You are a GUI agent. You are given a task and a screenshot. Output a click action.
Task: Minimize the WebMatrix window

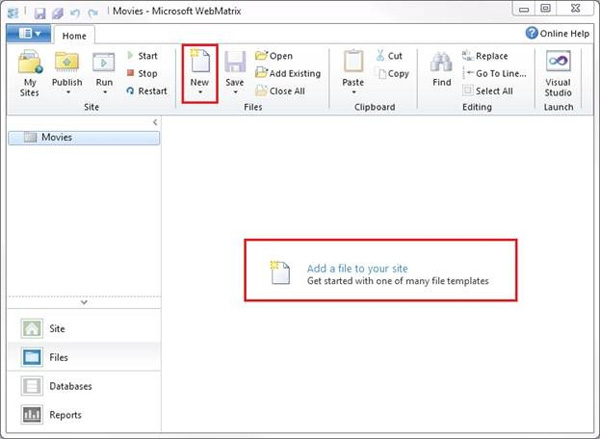(x=524, y=9)
